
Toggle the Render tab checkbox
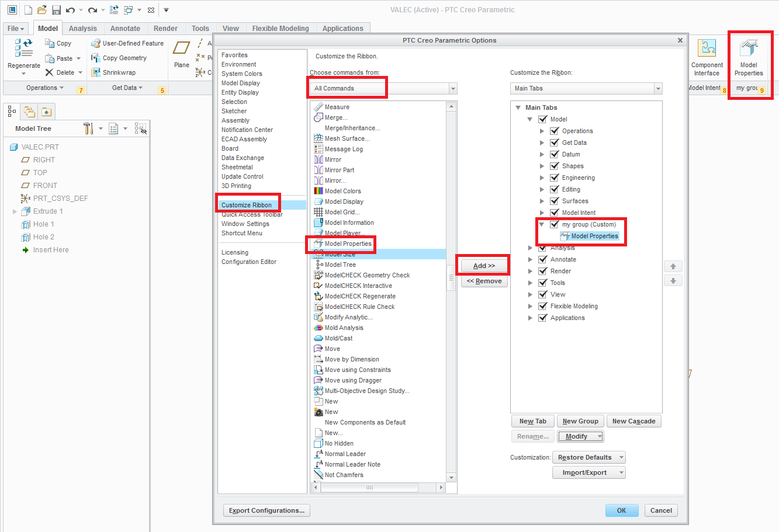(543, 271)
